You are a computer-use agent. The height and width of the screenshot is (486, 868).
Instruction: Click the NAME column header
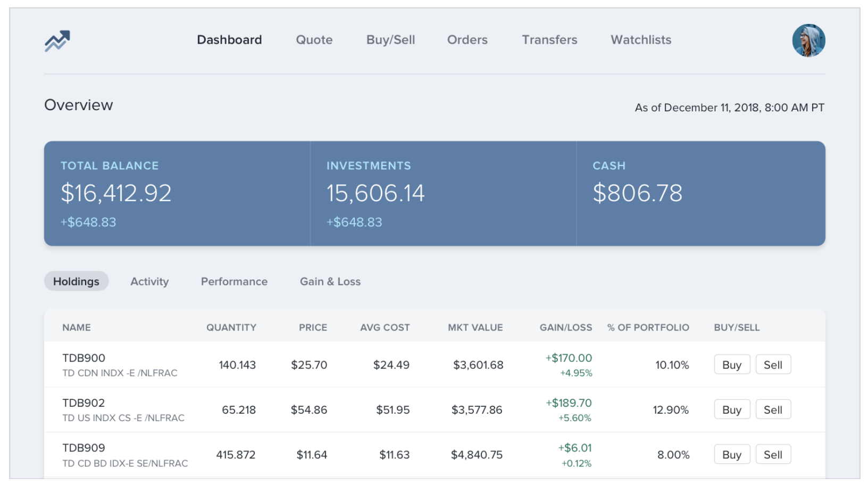click(77, 327)
